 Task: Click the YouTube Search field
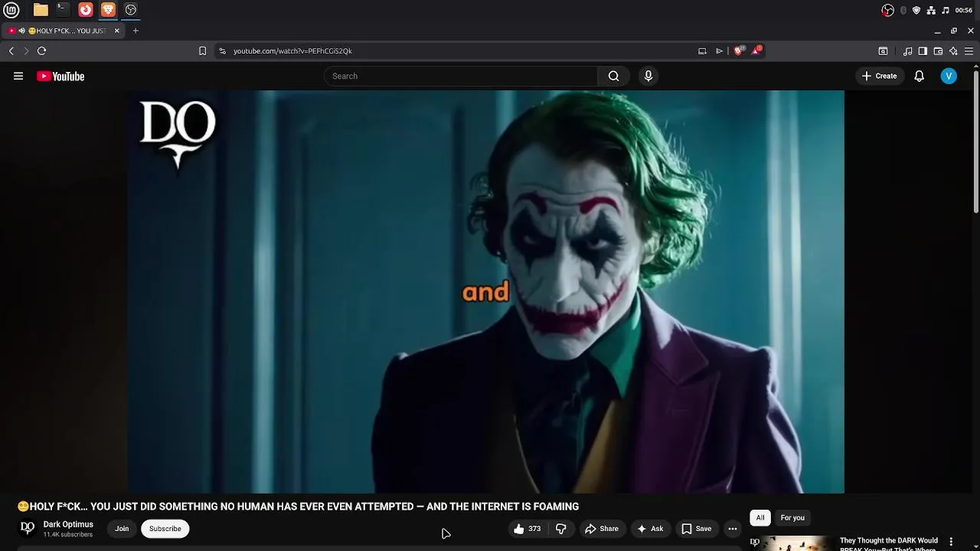[460, 76]
